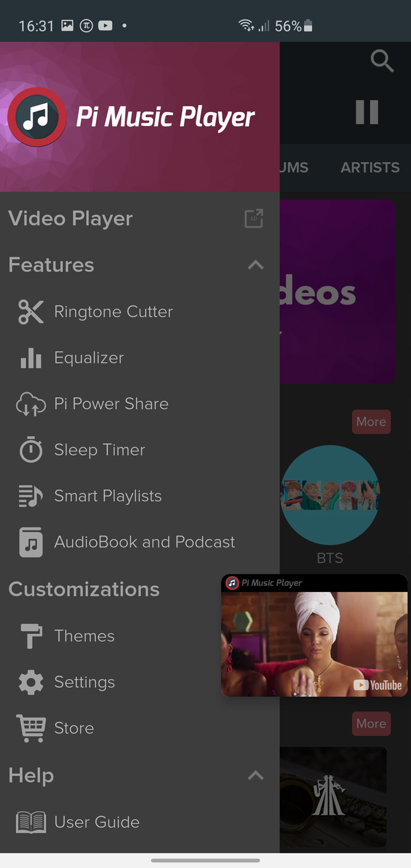Screen dimensions: 411x868
Task: Open Settings text entry
Action: [x=85, y=682]
